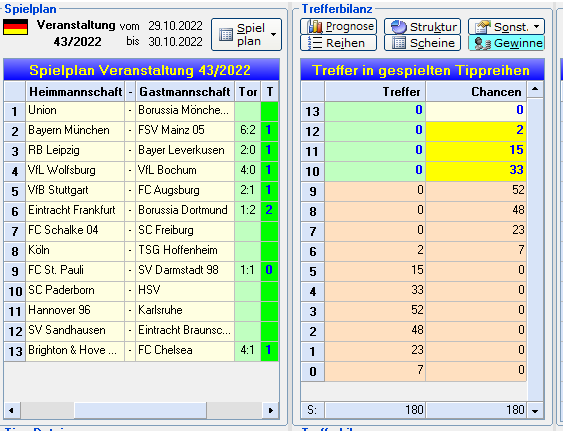Select the FC Chelsea cell

(x=185, y=351)
